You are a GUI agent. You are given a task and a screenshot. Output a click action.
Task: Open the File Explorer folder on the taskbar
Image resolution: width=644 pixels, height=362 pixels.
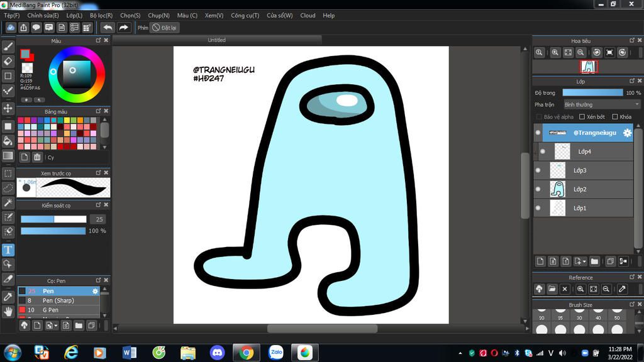(187, 353)
